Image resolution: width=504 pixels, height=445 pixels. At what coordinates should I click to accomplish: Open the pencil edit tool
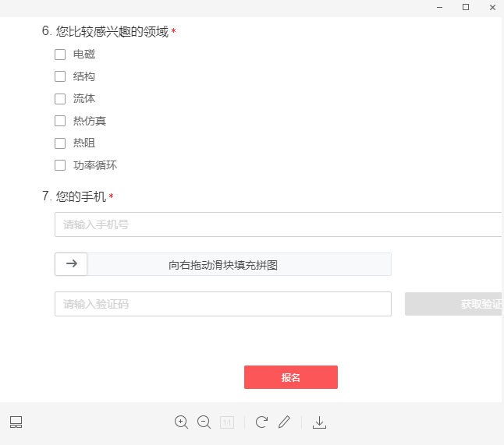pos(284,422)
